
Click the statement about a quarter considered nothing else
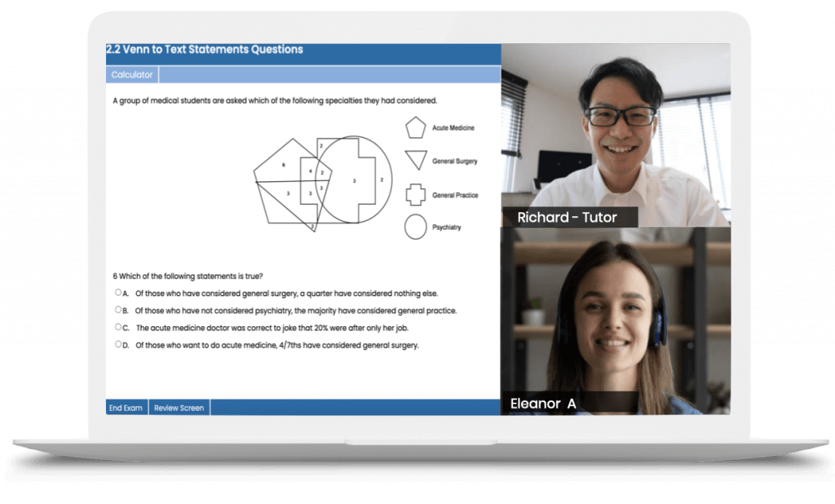286,294
